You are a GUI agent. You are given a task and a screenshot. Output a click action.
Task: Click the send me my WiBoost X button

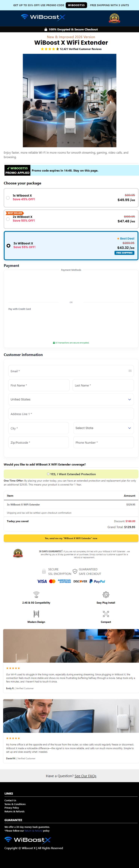coord(71,538)
